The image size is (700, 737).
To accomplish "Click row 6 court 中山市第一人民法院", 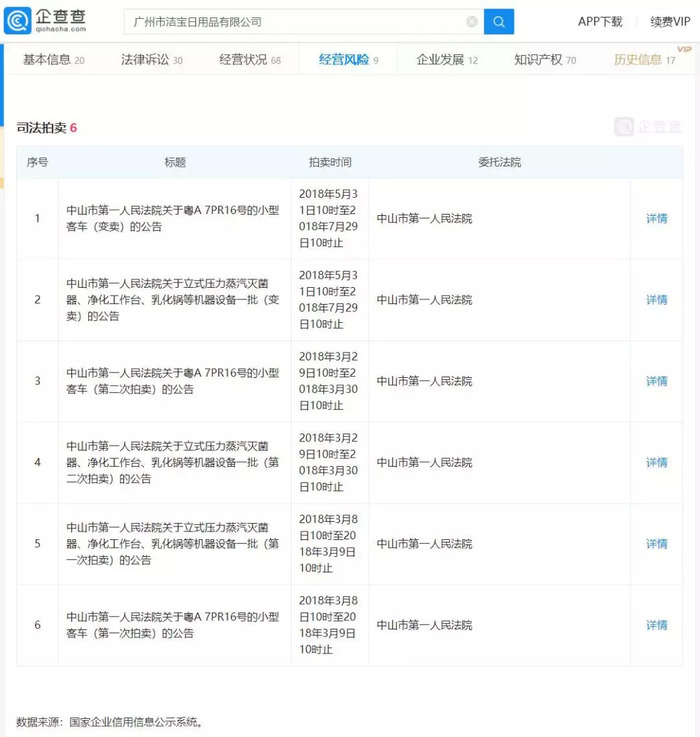I will pyautogui.click(x=424, y=625).
